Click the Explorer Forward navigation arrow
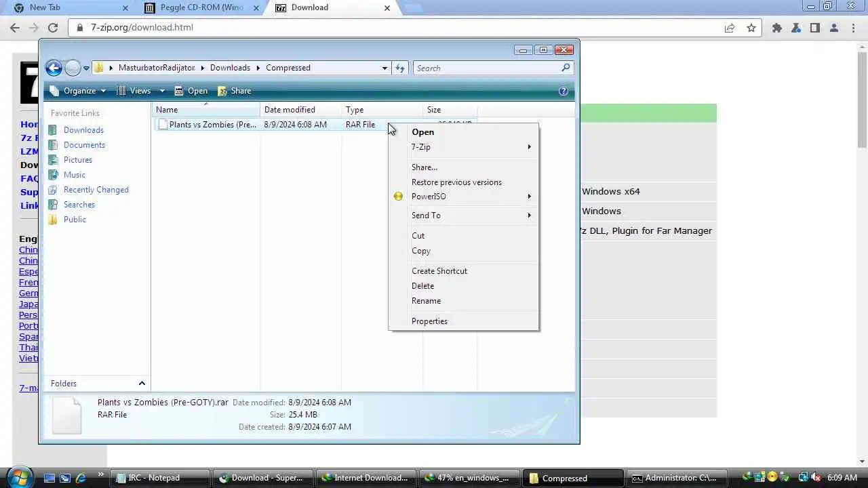The height and width of the screenshot is (488, 868). click(x=73, y=68)
